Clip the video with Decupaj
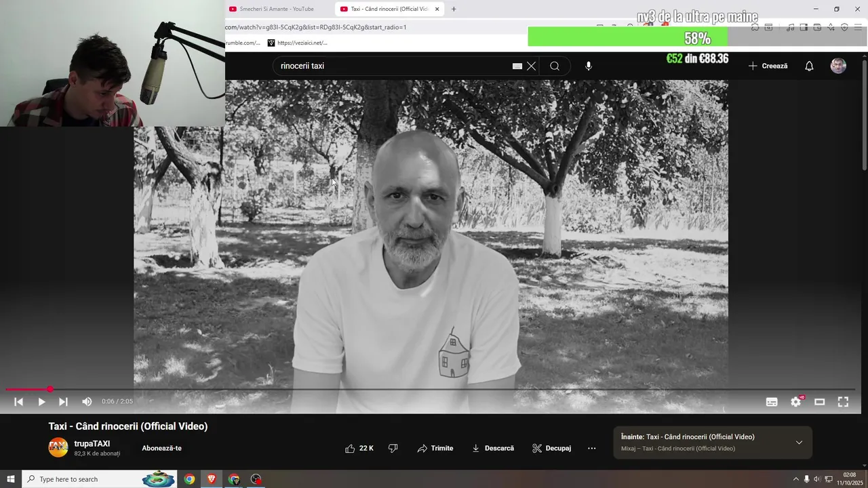This screenshot has height=488, width=868. (x=551, y=448)
